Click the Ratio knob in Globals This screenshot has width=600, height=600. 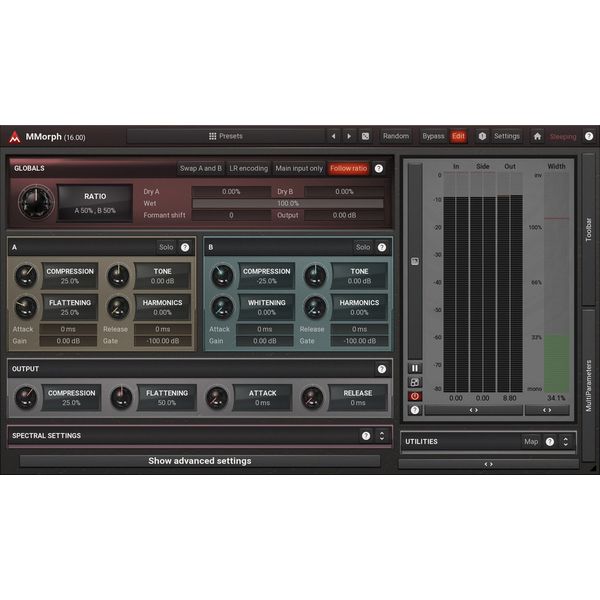[36, 202]
